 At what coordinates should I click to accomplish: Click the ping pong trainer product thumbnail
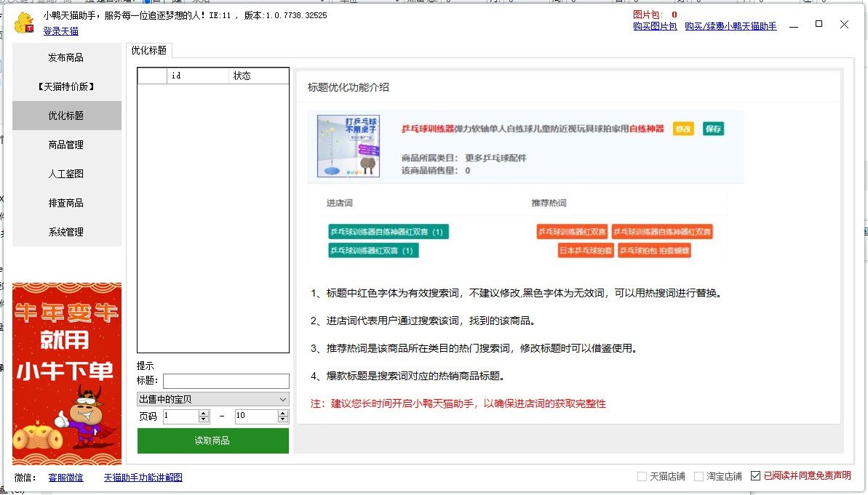pyautogui.click(x=338, y=146)
